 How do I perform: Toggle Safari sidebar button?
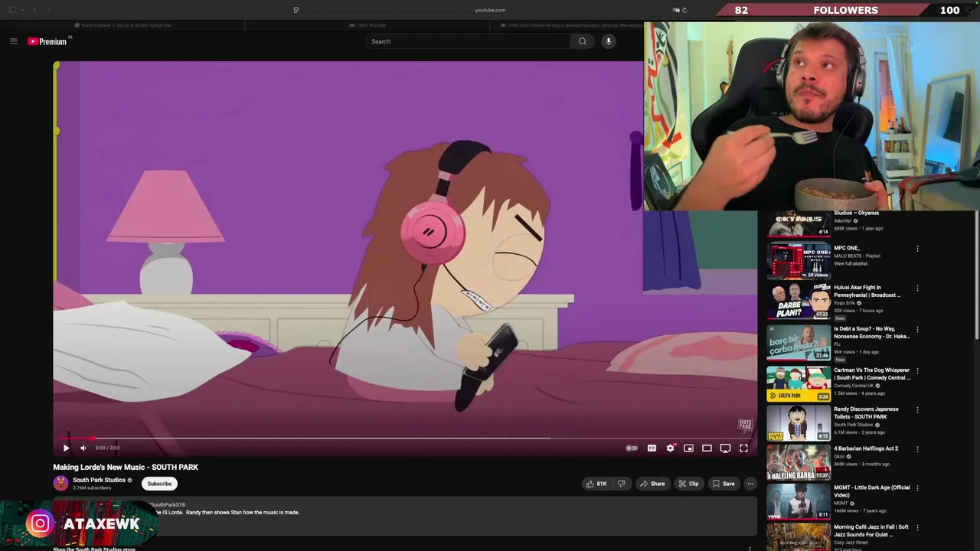point(11,10)
